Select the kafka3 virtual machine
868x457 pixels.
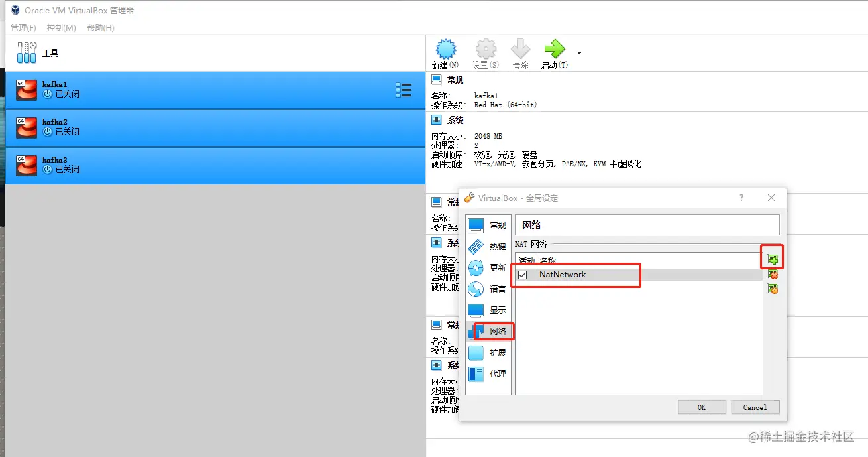point(215,166)
